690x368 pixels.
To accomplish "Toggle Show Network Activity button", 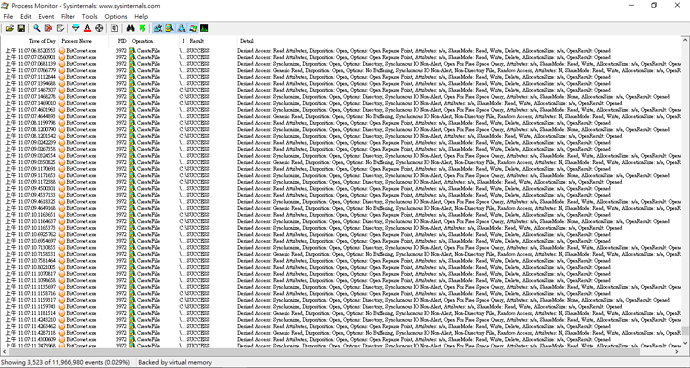I will point(181,28).
